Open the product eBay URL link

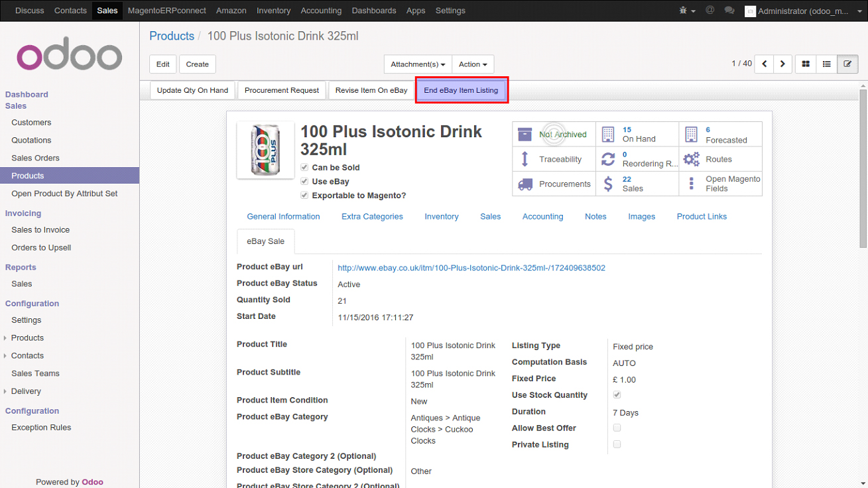(x=471, y=268)
